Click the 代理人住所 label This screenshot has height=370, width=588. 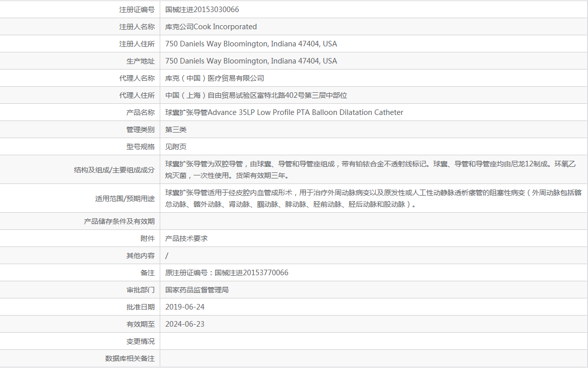[x=137, y=95]
